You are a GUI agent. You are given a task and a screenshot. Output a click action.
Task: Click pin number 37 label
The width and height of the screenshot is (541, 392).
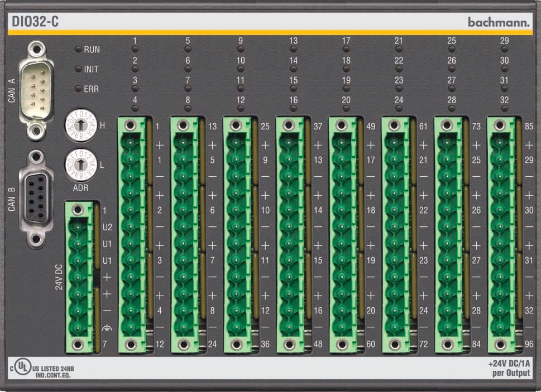pos(318,127)
